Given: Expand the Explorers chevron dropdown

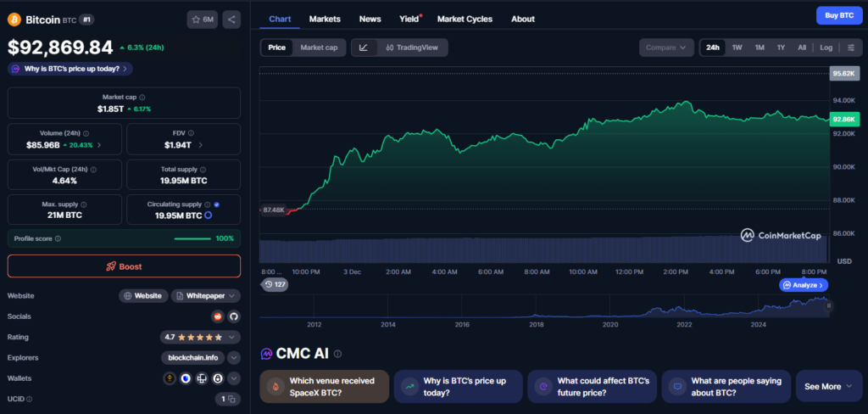Looking at the screenshot, I should point(234,358).
